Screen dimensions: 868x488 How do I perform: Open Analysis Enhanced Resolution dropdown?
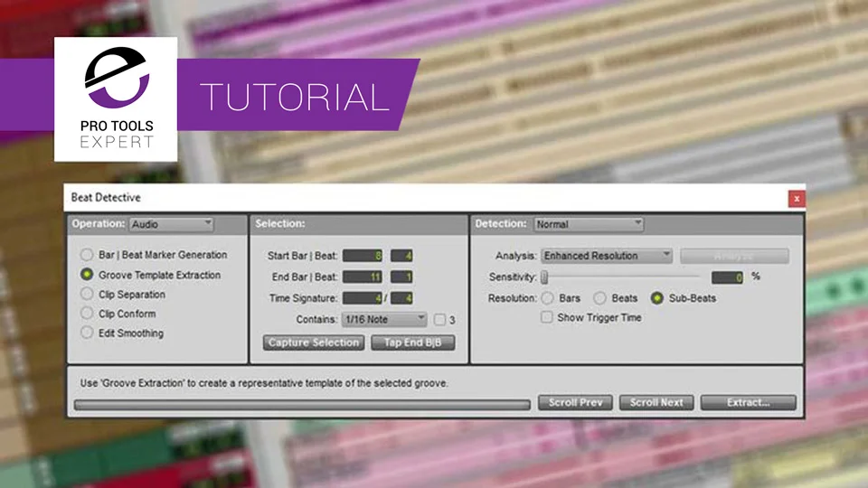point(606,256)
